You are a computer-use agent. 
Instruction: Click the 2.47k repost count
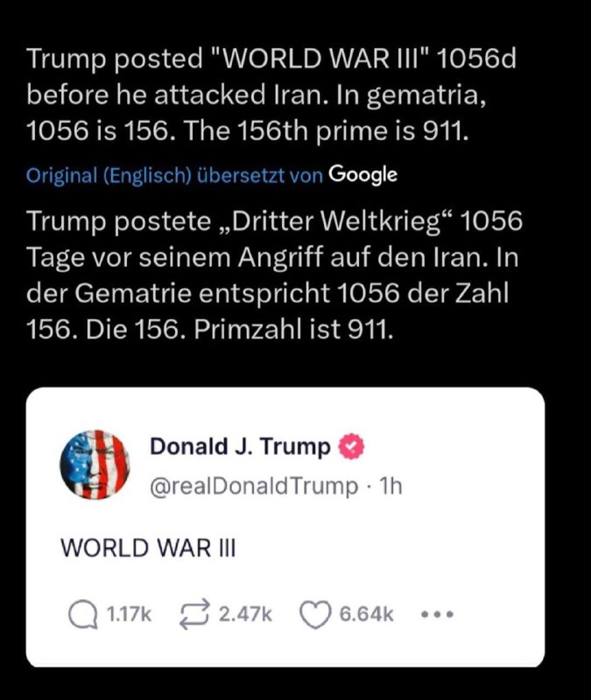tap(245, 615)
